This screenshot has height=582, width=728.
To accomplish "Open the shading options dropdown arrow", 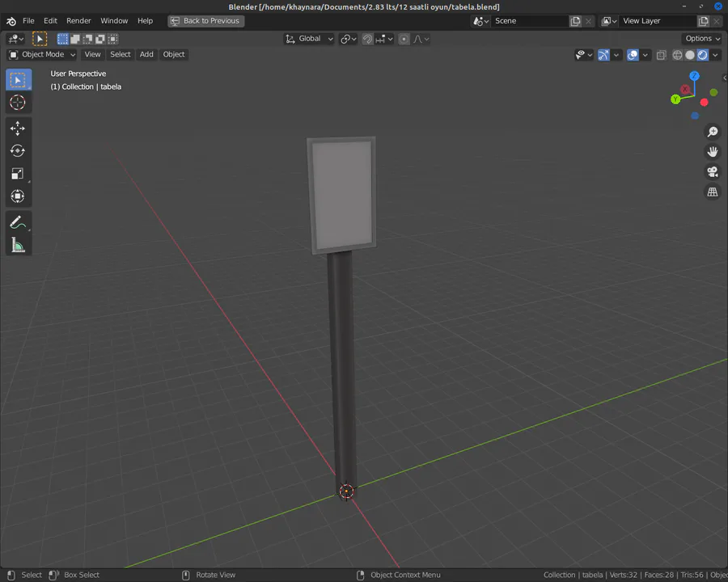I will click(x=715, y=55).
